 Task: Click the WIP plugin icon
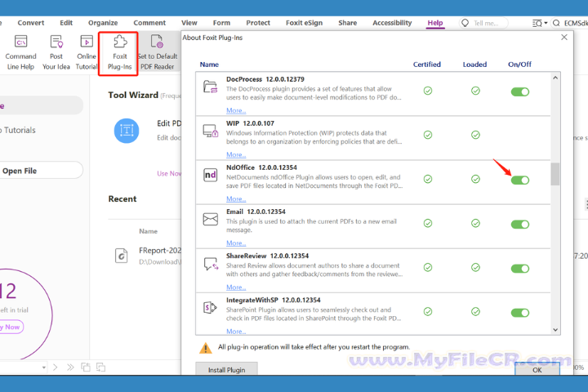pos(211,131)
